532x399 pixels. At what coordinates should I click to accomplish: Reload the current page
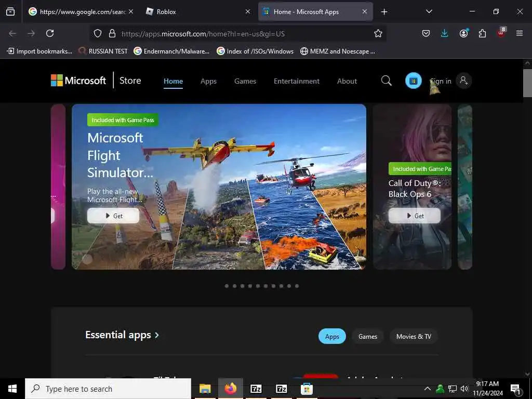50,33
